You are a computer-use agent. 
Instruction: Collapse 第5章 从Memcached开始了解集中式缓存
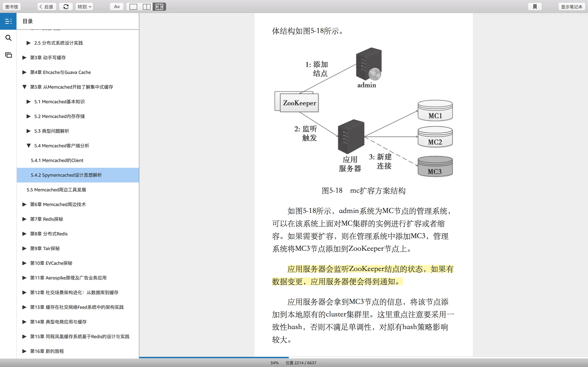[24, 87]
